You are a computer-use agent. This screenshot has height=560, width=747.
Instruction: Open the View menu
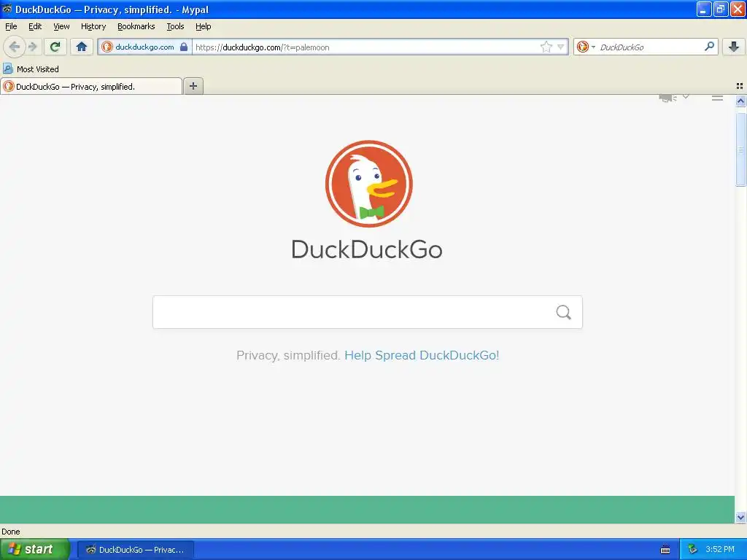pyautogui.click(x=61, y=26)
